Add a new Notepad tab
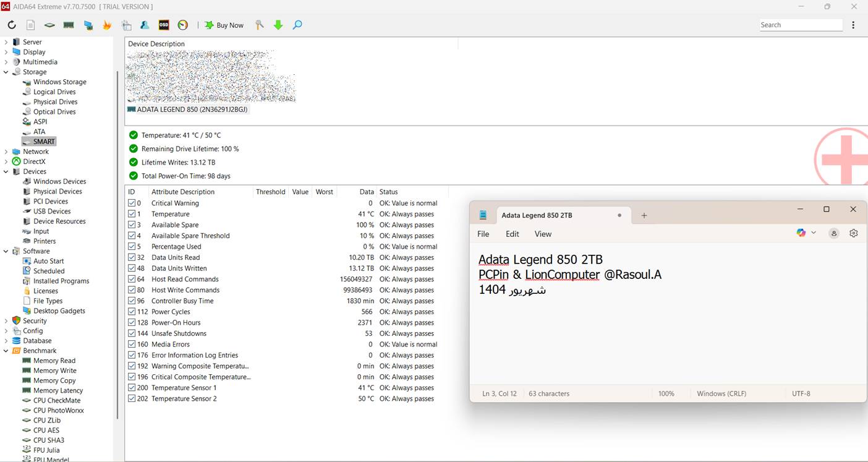868x462 pixels. click(x=644, y=215)
